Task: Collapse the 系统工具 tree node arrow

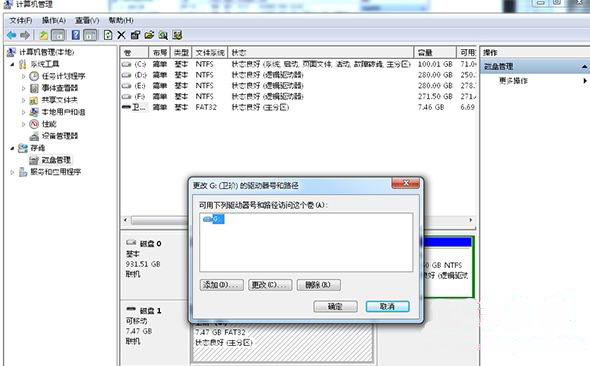Action: click(12, 64)
